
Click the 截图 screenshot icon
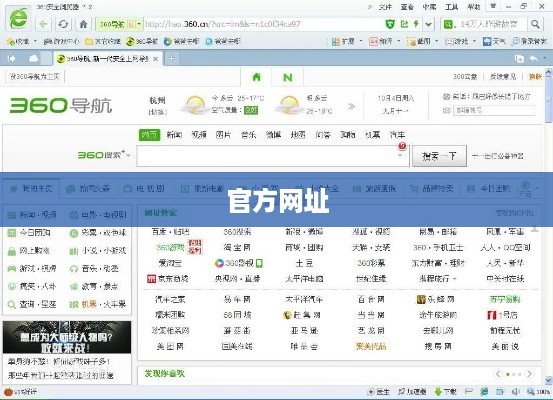click(411, 42)
